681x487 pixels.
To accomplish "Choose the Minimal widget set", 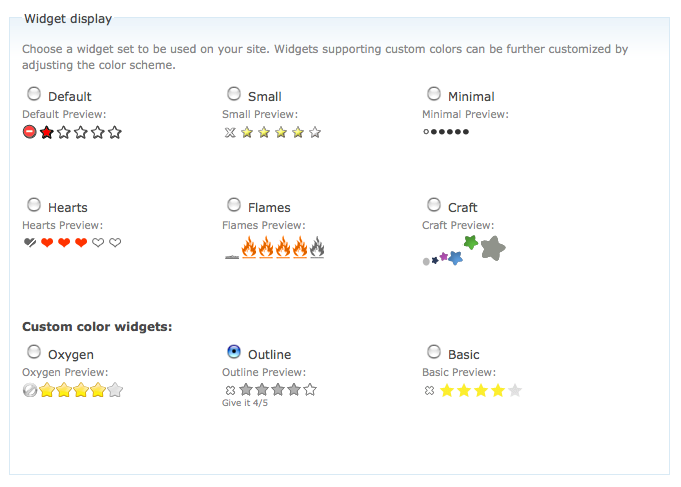I will tap(434, 94).
